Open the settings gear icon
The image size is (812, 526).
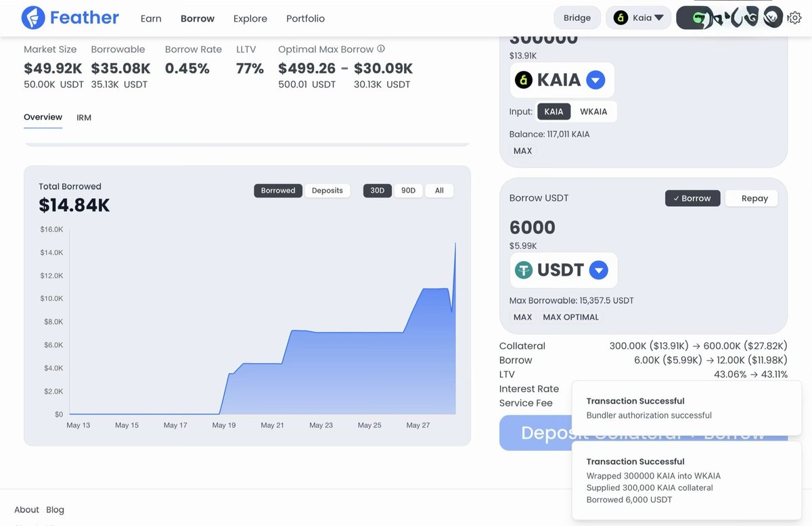794,18
